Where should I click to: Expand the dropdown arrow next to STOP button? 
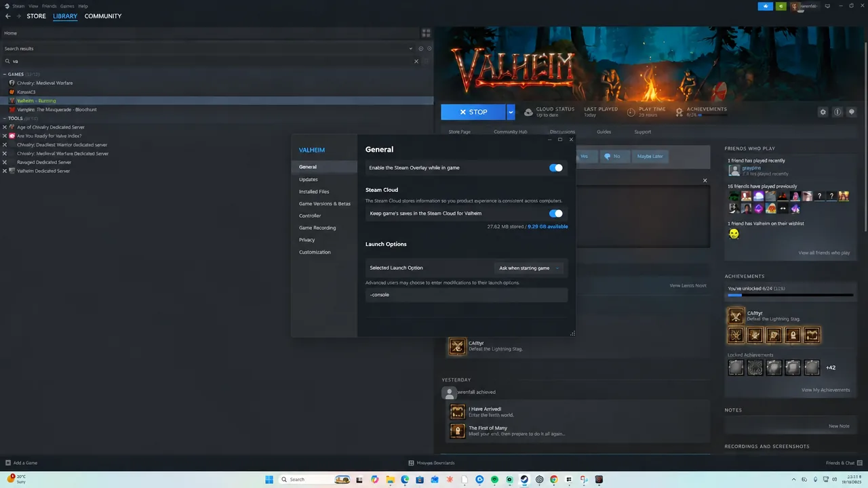[x=511, y=112]
